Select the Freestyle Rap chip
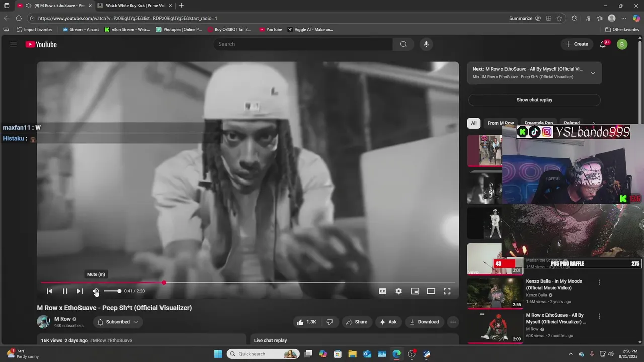The height and width of the screenshot is (362, 644). (539, 123)
